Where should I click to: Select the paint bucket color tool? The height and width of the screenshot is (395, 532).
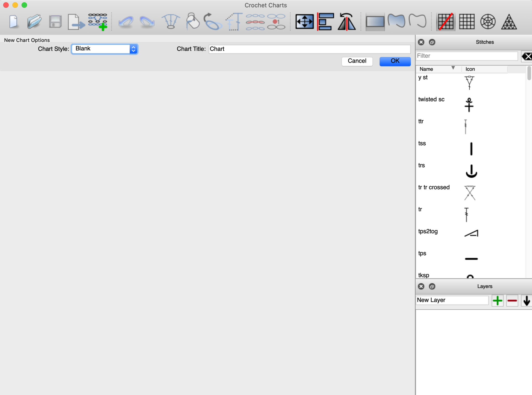[193, 22]
